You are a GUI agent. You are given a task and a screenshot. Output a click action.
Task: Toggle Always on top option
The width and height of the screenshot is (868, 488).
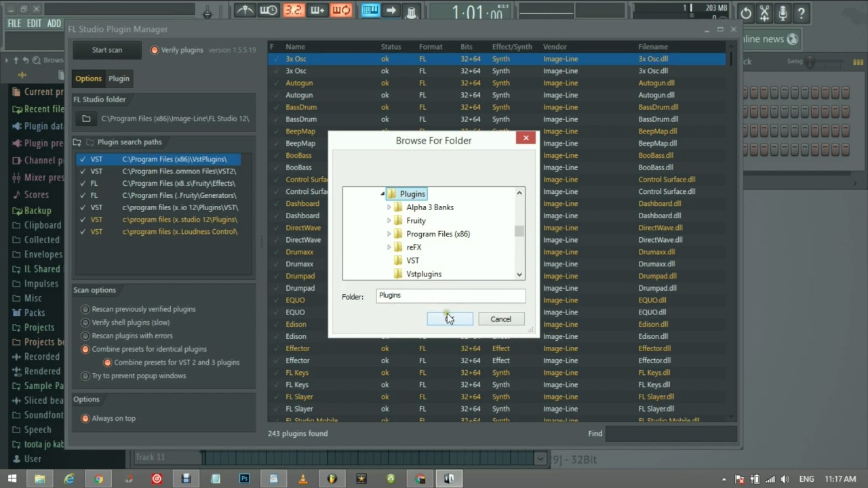coord(85,418)
